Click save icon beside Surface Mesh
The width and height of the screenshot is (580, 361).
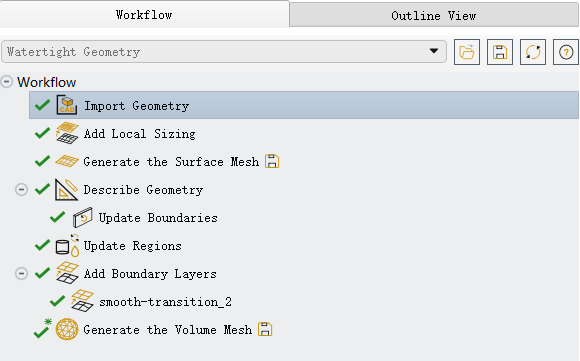point(272,161)
